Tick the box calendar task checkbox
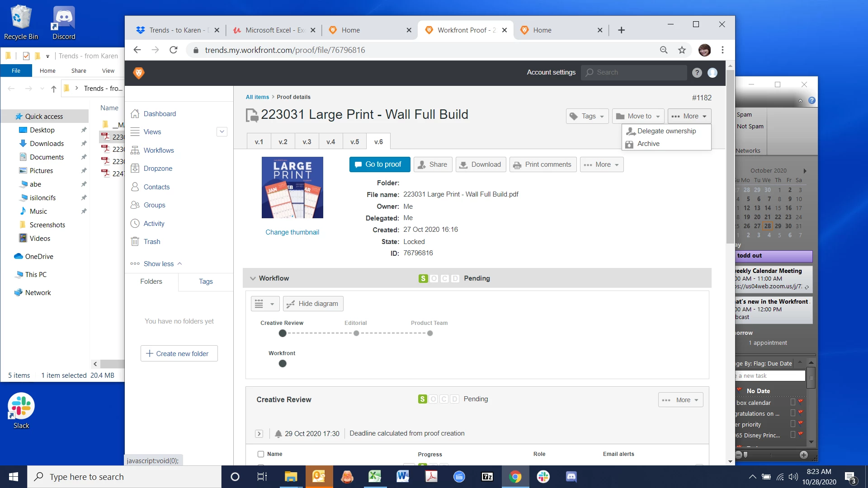This screenshot has height=488, width=868. 793,403
